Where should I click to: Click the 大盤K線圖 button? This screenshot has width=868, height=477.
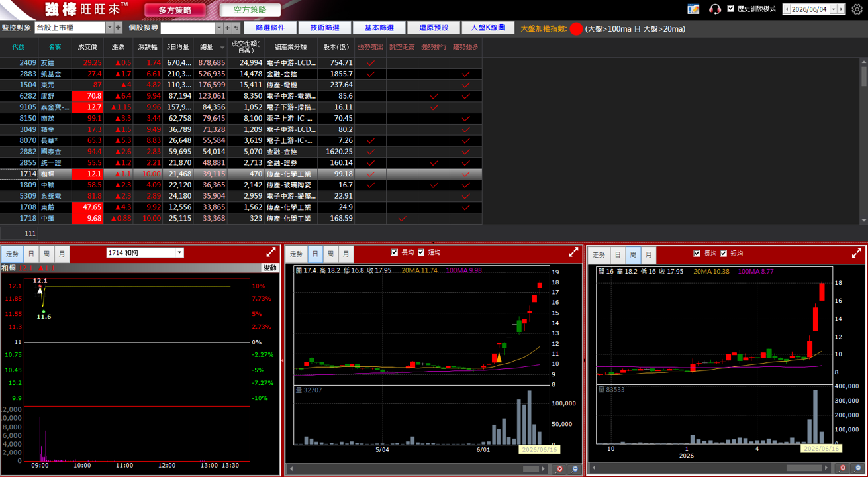tap(488, 28)
